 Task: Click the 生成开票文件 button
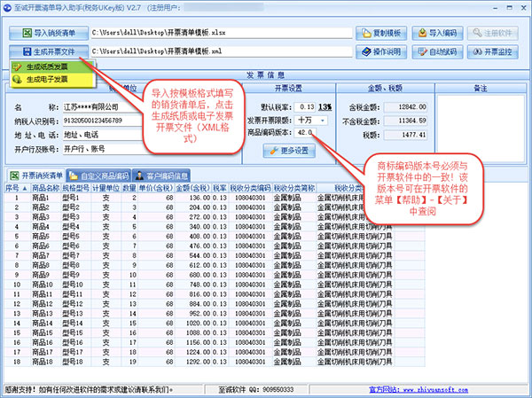[48, 51]
